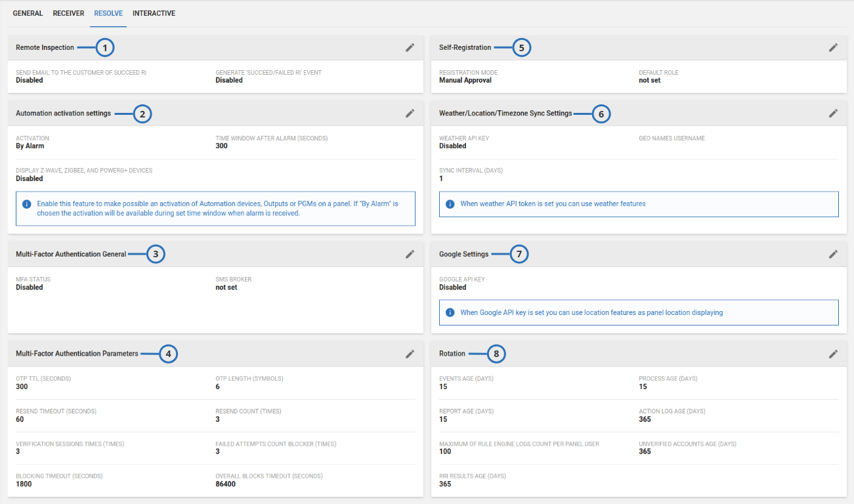Click the numbered callout 1 marker
The image size is (854, 504).
(x=105, y=47)
